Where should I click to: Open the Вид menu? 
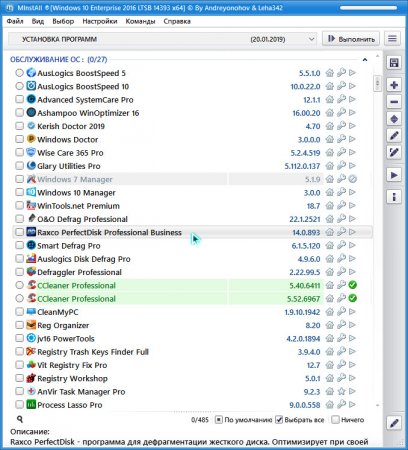[38, 21]
